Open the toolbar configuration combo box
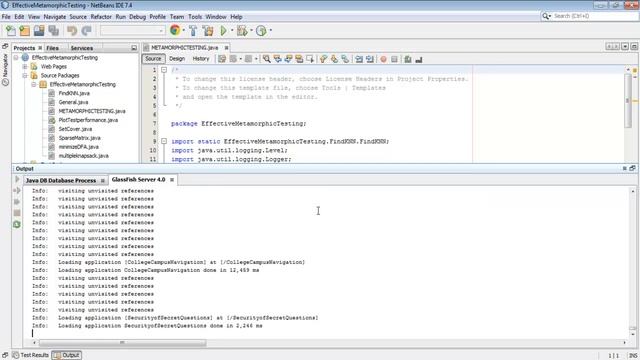This screenshot has width=640, height=360. (133, 31)
